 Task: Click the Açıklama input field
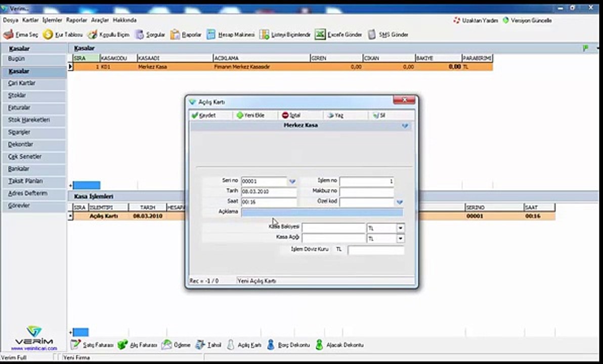point(322,212)
